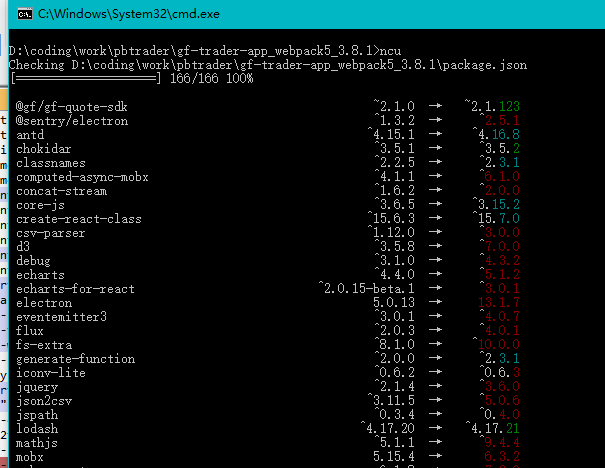This screenshot has height=468, width=605.
Task: Click the new version ^3.6.0 for jquery
Action: tap(500, 386)
